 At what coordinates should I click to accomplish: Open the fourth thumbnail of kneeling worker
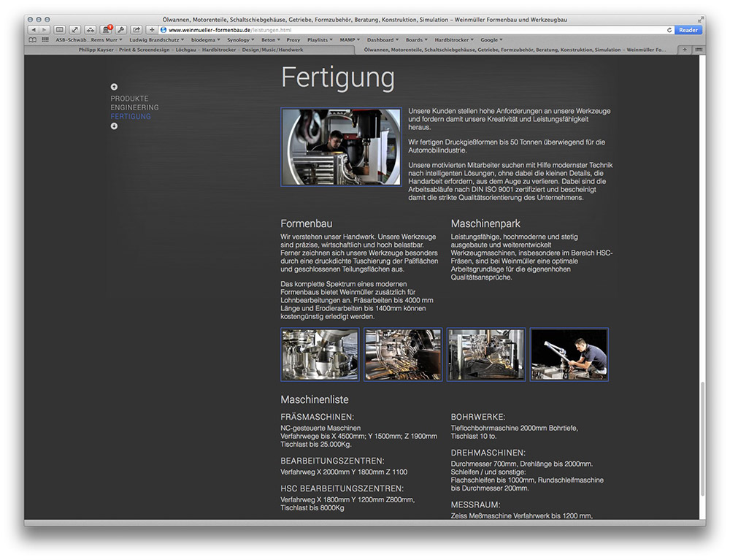(569, 355)
